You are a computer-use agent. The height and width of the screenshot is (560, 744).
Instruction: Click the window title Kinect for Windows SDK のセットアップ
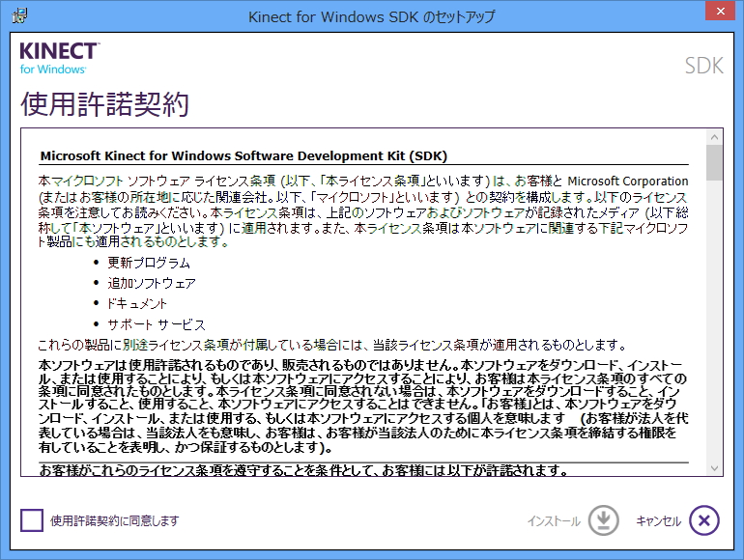[372, 17]
